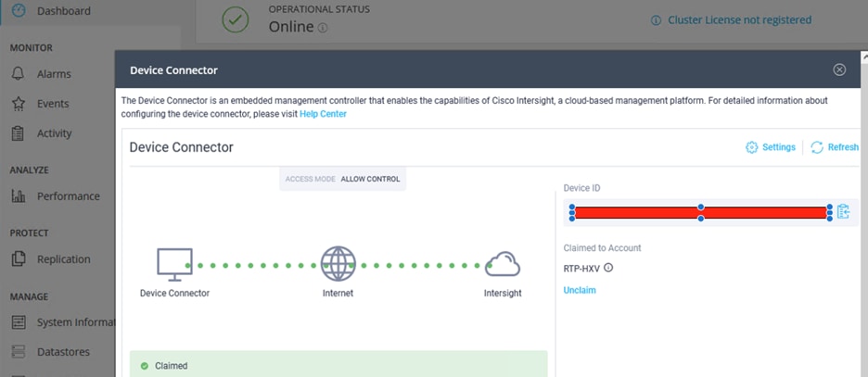Click info icon next to RTP-HXV
Image resolution: width=868 pixels, height=377 pixels.
[x=608, y=268]
